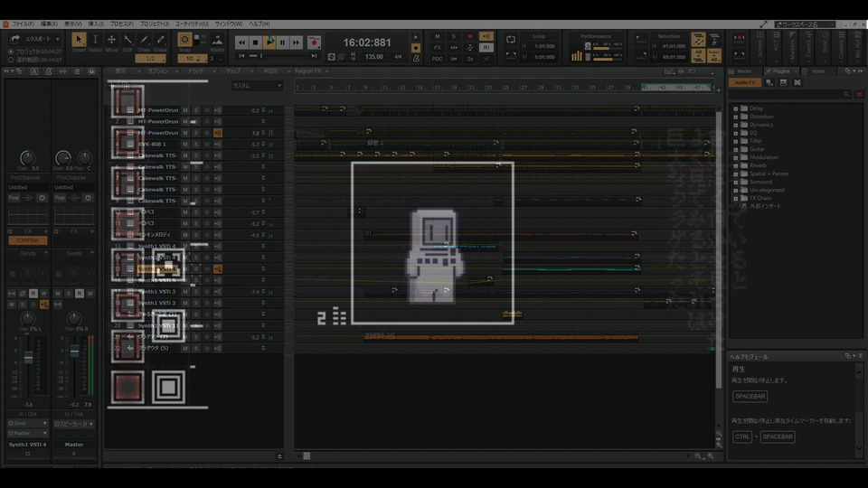Choose the Select tool
The image size is (868, 488).
tap(95, 40)
